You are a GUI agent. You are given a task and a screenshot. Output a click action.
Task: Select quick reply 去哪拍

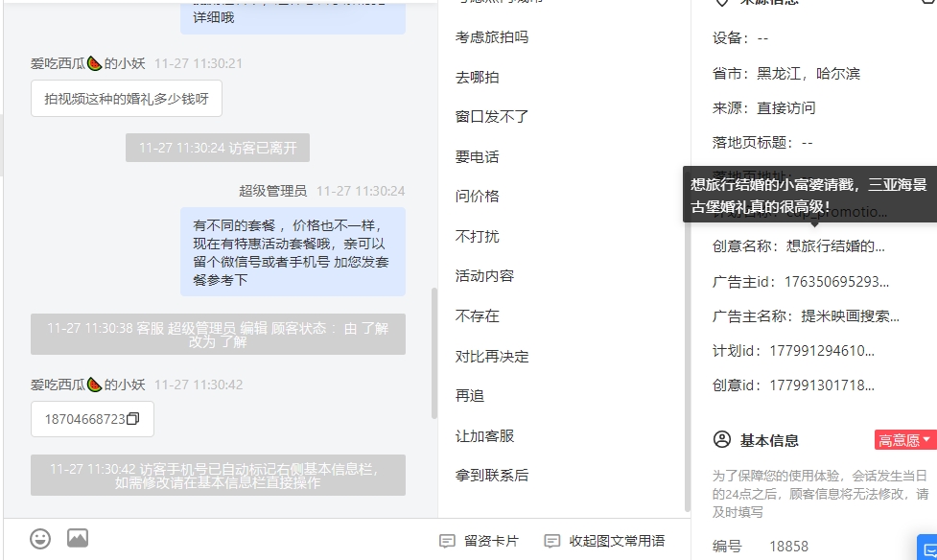point(477,77)
